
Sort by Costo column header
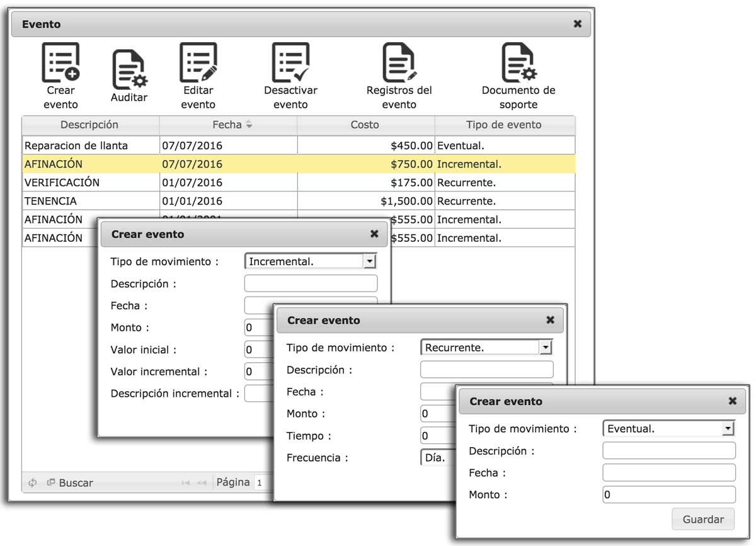tap(365, 125)
